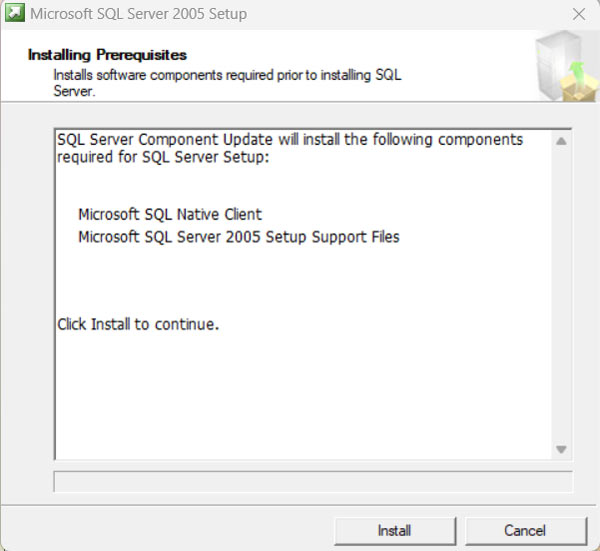600x551 pixels.
Task: Click the setup icon in the title bar
Action: 14,14
